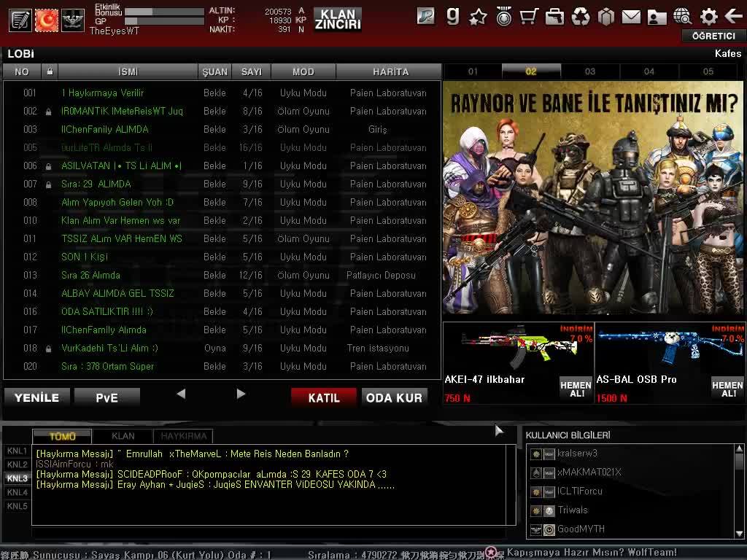Viewport: 747px width, 560px height.
Task: Open the shopping cart store icon
Action: point(530,17)
